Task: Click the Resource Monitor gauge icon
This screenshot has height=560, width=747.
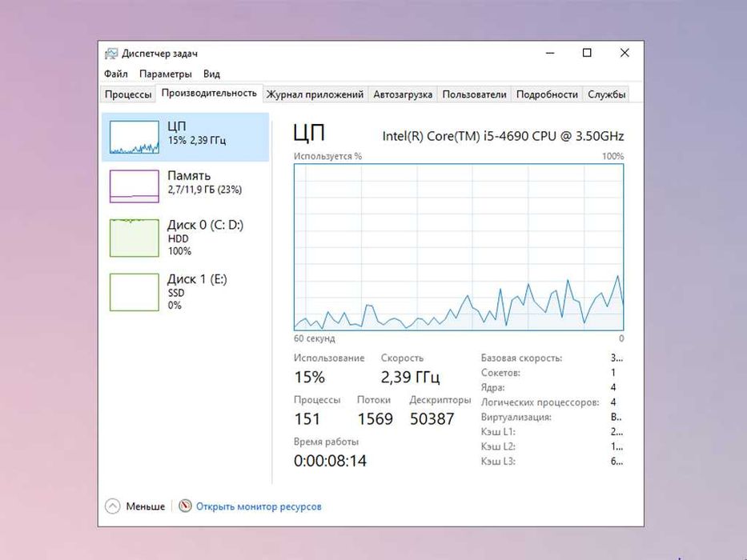Action: (185, 506)
